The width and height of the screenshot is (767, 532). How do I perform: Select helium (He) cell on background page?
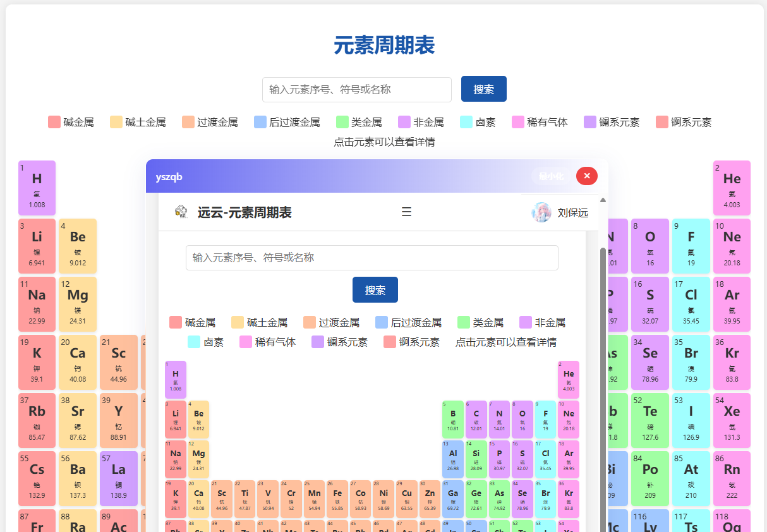tap(732, 188)
